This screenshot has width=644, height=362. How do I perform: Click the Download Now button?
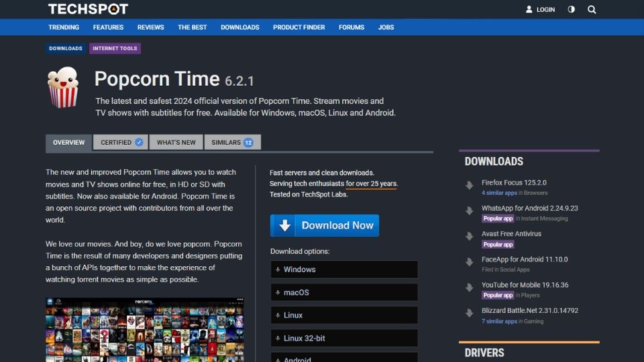pyautogui.click(x=325, y=225)
